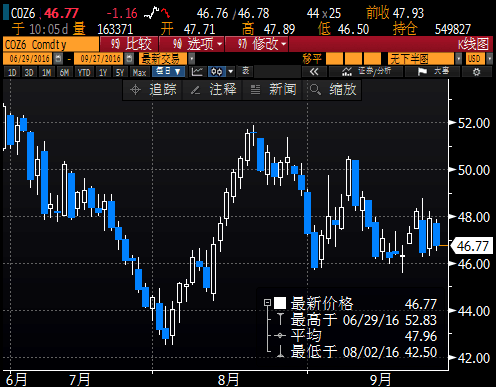This screenshot has height=387, width=496.
Task: Select the 3D range tab
Action: pos(29,72)
